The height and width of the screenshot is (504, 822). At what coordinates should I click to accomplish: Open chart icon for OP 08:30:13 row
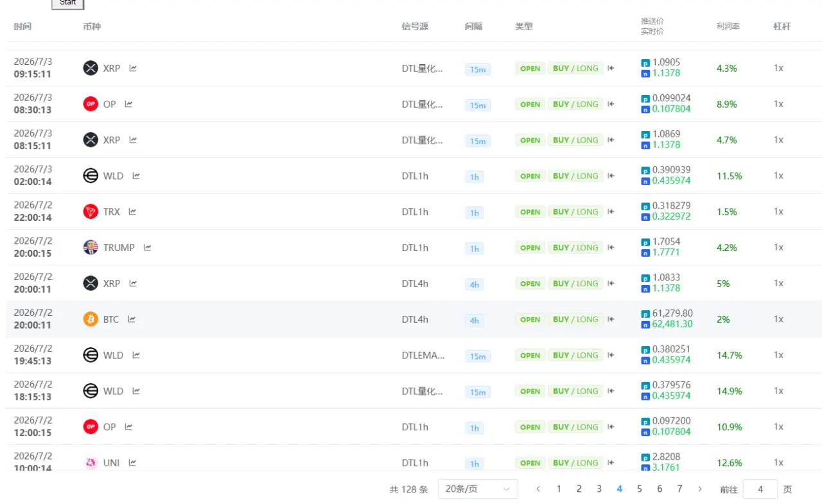click(x=128, y=104)
